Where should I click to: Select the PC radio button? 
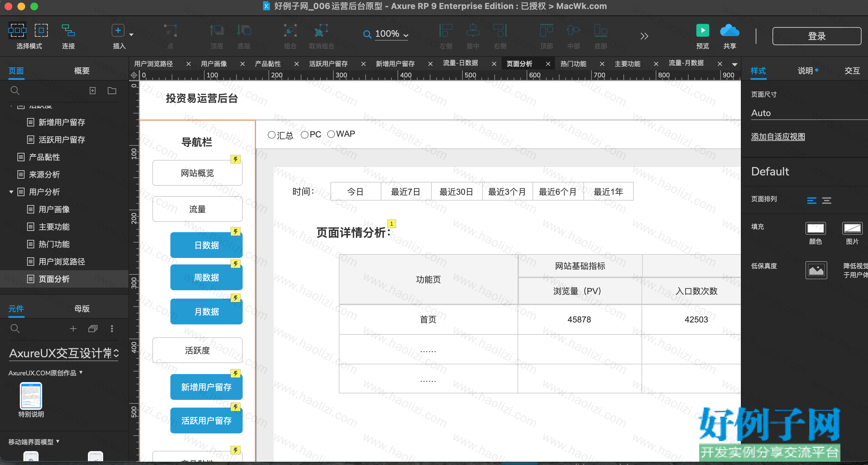coord(305,135)
